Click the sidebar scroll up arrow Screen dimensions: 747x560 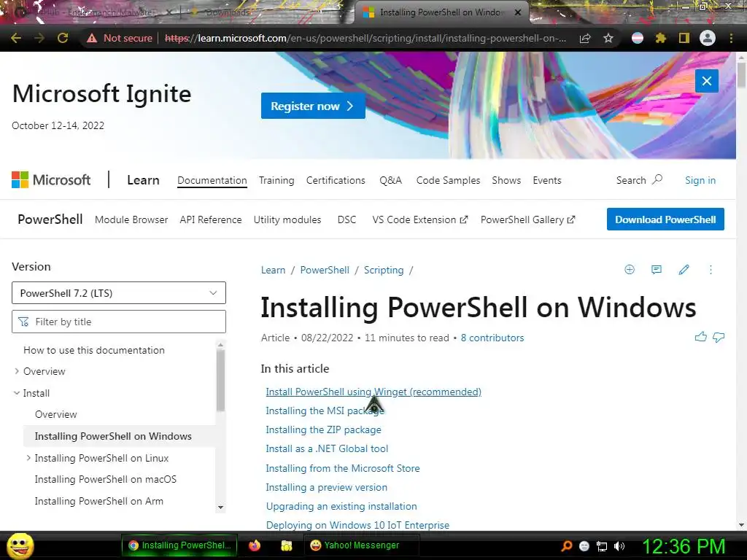point(220,345)
